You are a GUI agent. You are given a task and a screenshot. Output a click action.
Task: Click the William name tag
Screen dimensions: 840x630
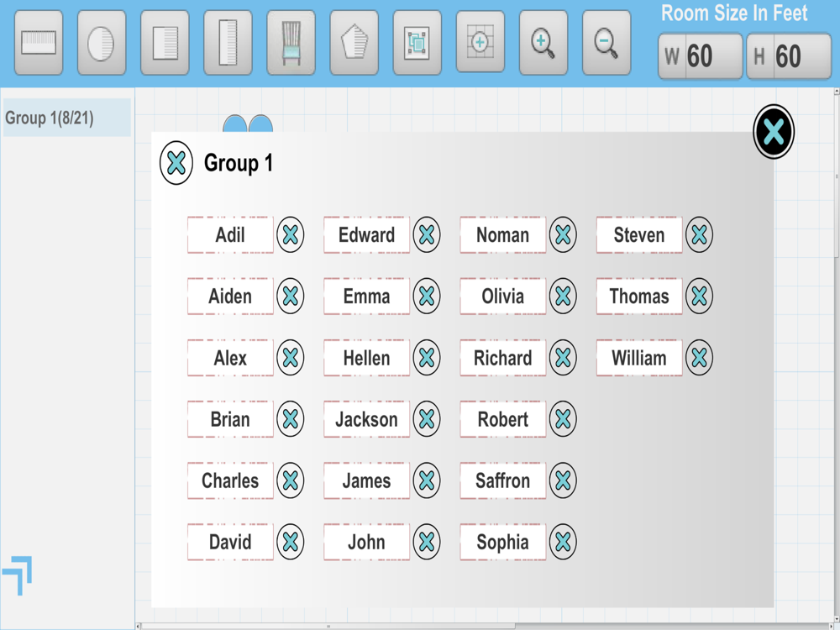point(639,357)
